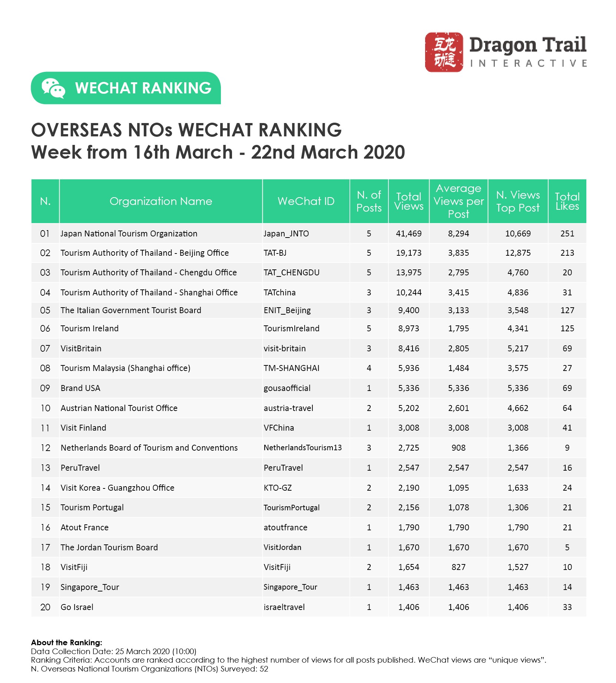616x683 pixels.
Task: Select the Overseas NTOs WeChat Ranking title
Action: [186, 130]
